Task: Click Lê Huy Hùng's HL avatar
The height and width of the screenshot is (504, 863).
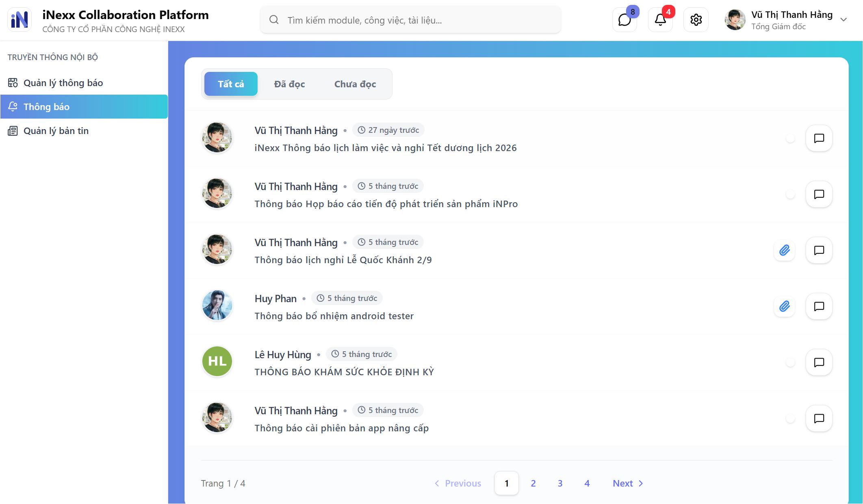Action: click(x=217, y=361)
